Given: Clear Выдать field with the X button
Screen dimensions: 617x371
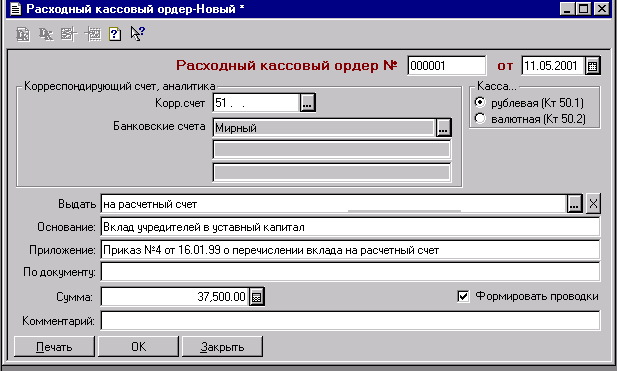Looking at the screenshot, I should pos(593,204).
